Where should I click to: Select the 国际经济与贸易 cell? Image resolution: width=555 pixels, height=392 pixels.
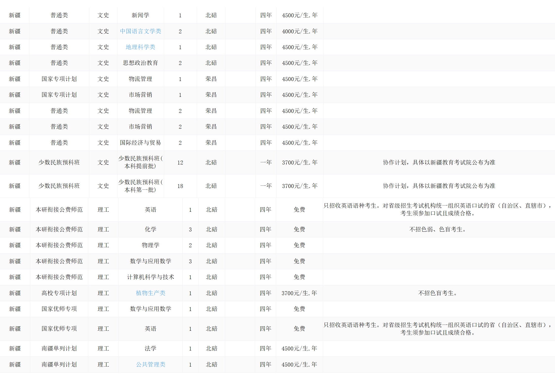pos(140,143)
